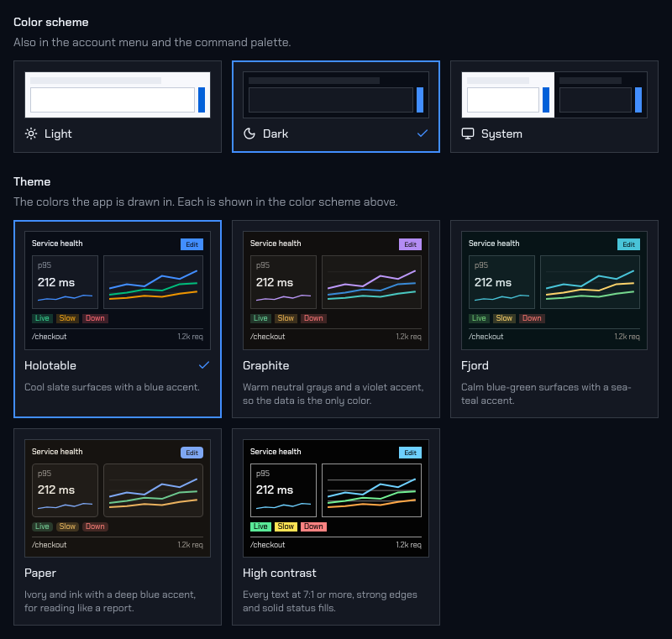Click the 212 ms value in Fjord preview
The image size is (672, 639).
tap(493, 283)
